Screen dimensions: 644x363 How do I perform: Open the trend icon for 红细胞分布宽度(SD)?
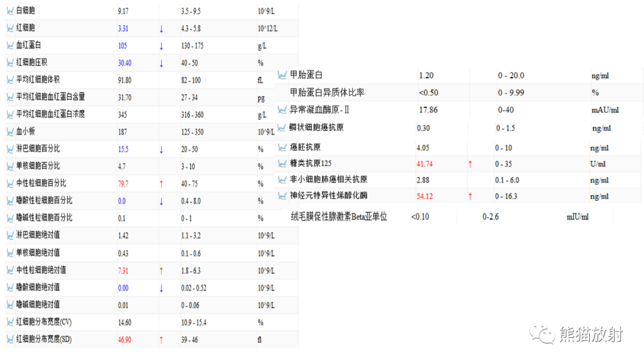pyautogui.click(x=10, y=339)
